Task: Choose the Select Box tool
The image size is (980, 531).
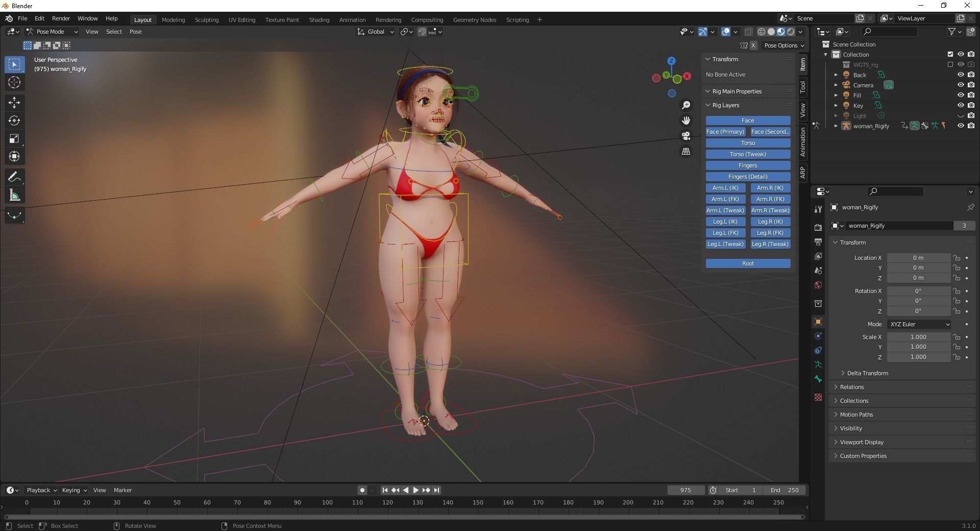Action: [14, 64]
